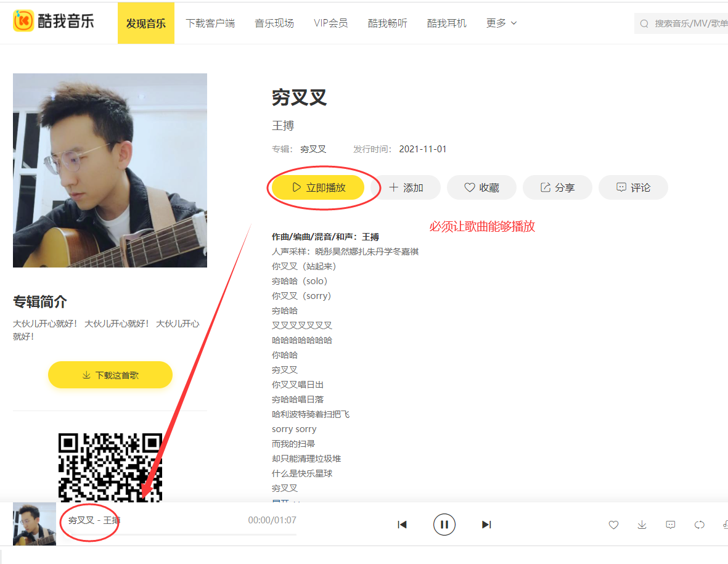Click the 添加 button
Image resolution: width=728 pixels, height=564 pixels.
pos(406,187)
